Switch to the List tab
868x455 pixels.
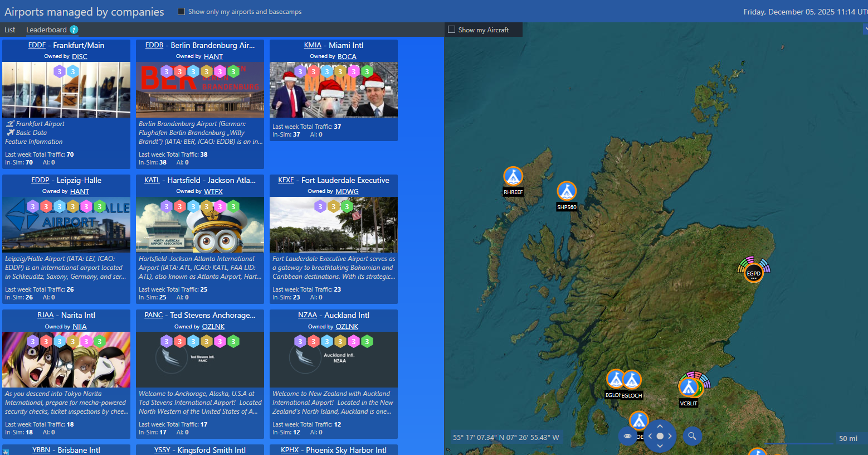[10, 30]
